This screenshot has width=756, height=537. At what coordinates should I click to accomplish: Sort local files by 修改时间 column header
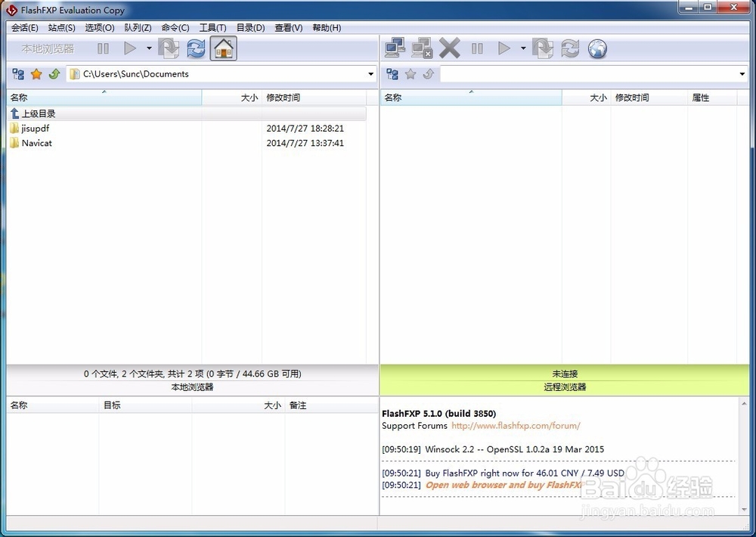click(314, 98)
